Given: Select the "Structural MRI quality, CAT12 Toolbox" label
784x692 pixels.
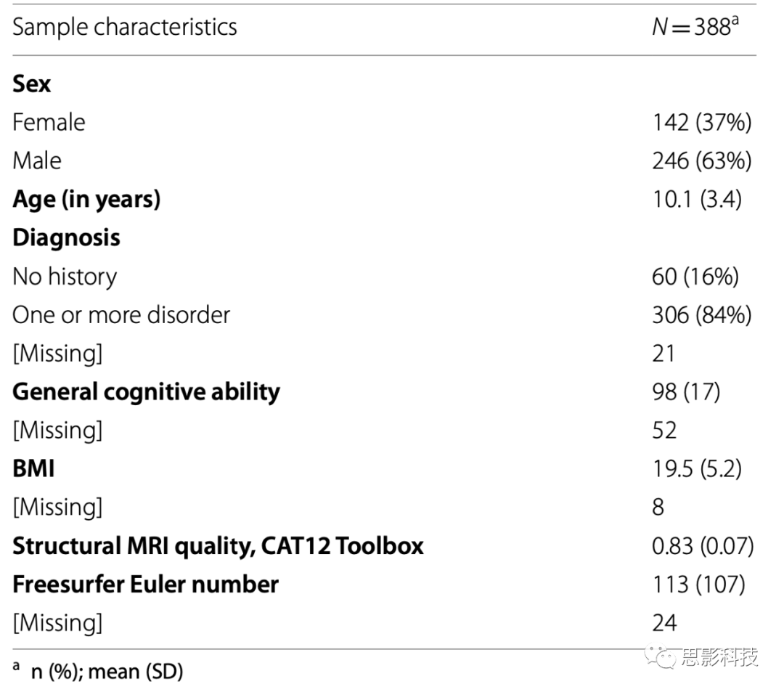Looking at the screenshot, I should (218, 546).
